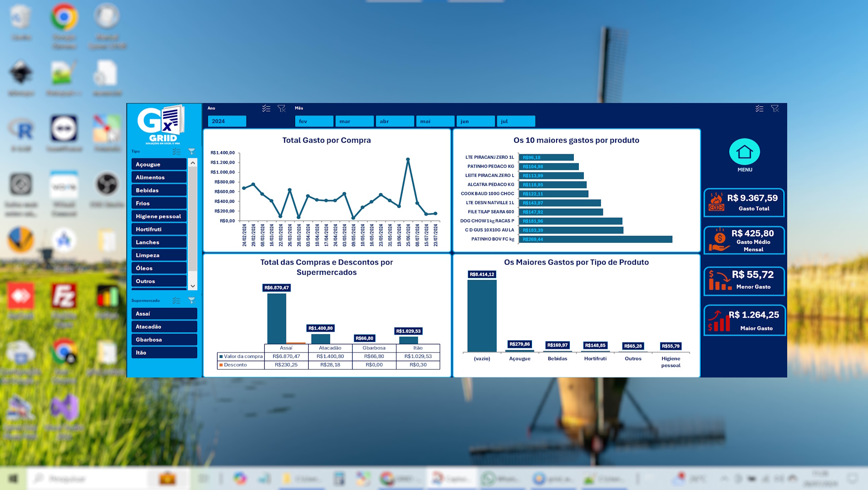Filter by month jun
Viewport: 868px width, 490px height.
coord(475,121)
